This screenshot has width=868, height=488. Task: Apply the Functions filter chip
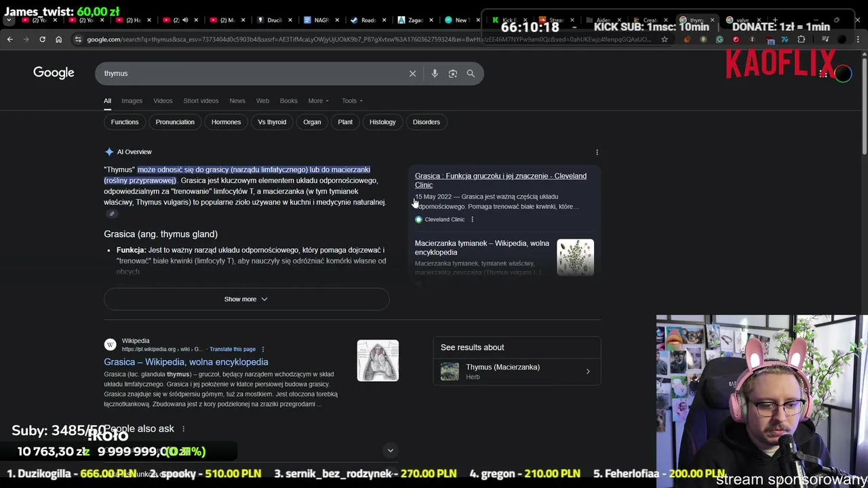point(125,122)
